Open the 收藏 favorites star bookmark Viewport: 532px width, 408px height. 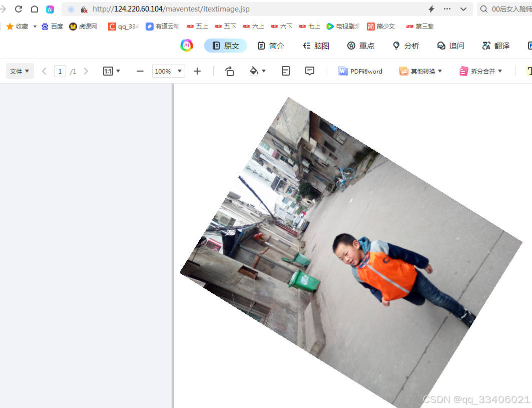point(18,27)
